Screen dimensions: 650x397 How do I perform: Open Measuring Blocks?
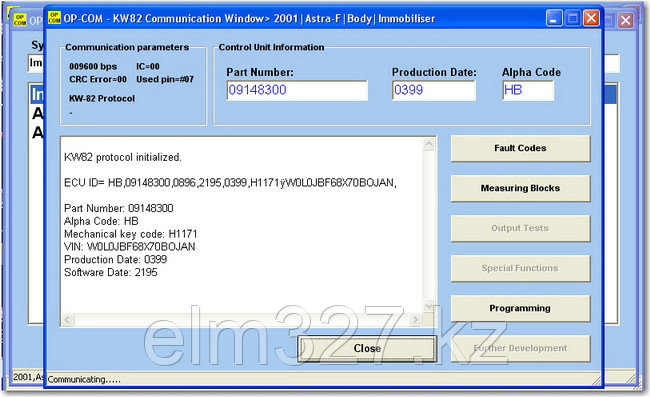coord(520,188)
